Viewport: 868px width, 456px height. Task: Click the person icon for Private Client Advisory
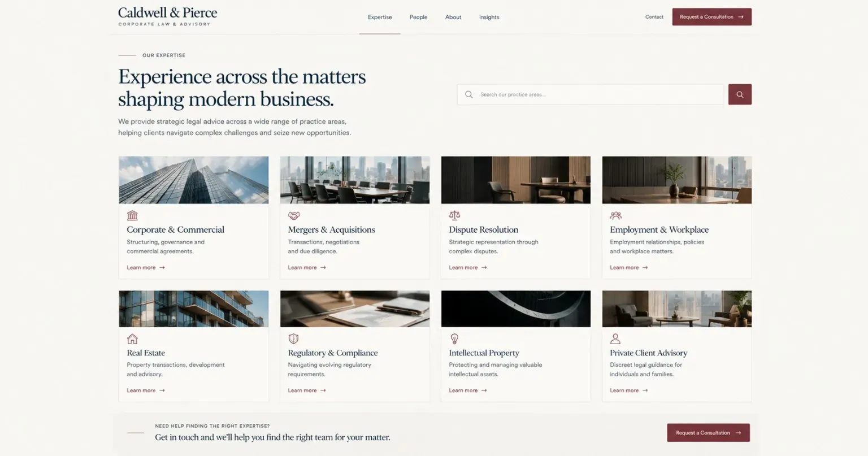click(x=615, y=338)
